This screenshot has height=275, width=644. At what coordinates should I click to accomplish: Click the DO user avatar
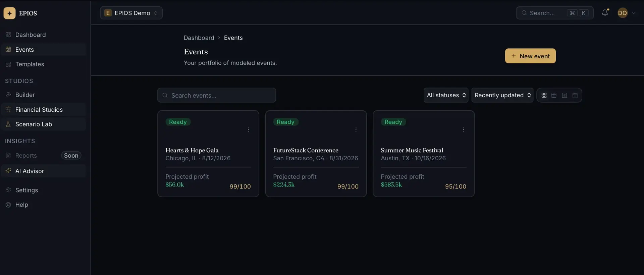pos(623,13)
